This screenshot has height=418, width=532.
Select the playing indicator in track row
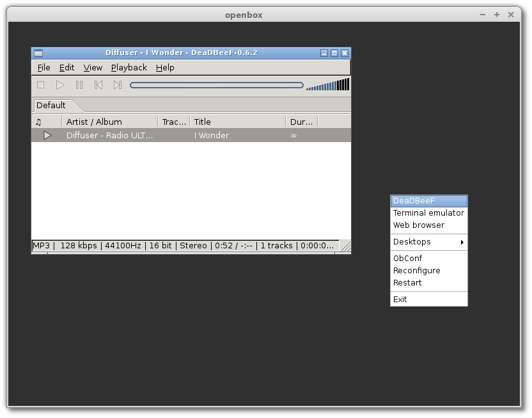[x=47, y=136]
